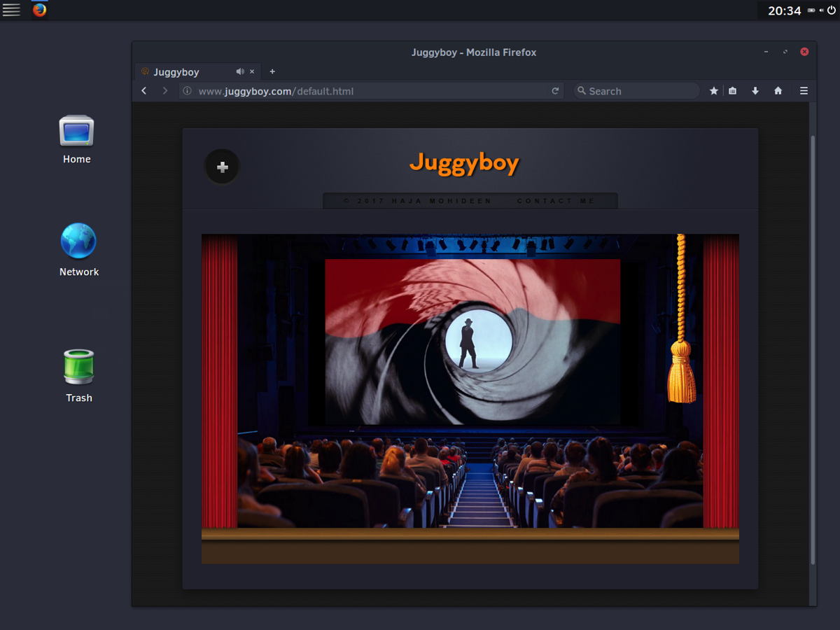
Task: Expand the round plus button on the page
Action: [222, 167]
